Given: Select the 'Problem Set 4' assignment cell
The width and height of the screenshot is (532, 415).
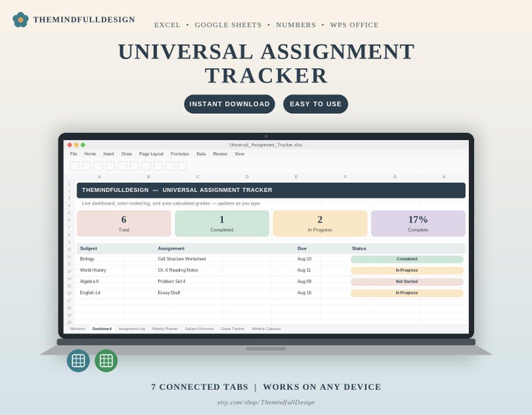Looking at the screenshot, I should click(x=172, y=281).
